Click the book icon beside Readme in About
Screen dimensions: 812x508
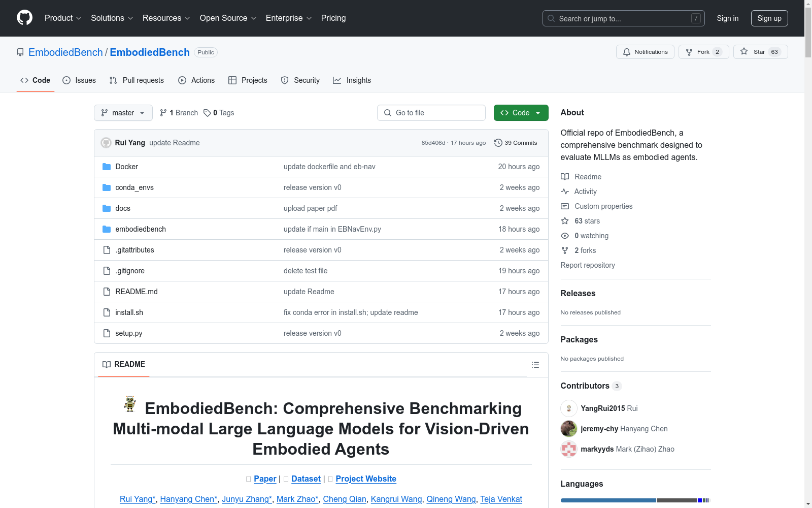tap(565, 177)
